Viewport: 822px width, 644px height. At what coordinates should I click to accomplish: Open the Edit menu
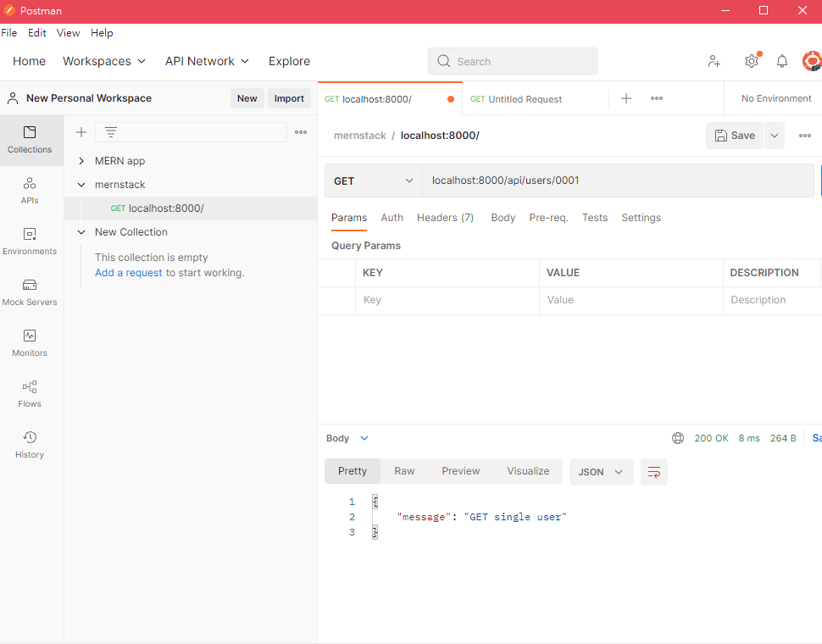tap(36, 32)
